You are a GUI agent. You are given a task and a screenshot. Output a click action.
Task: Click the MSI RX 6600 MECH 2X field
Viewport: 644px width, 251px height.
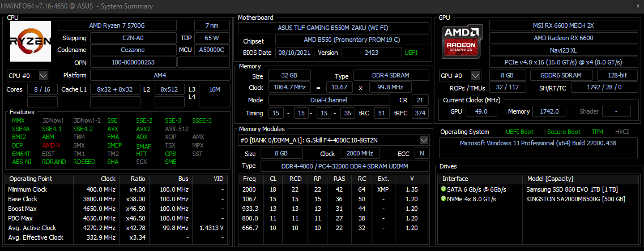tap(563, 25)
